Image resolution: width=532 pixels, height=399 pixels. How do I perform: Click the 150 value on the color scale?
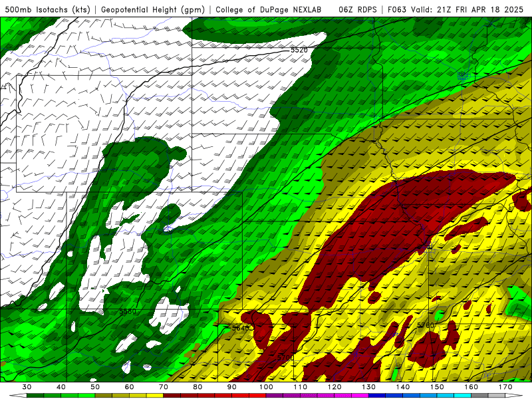pos(437,387)
